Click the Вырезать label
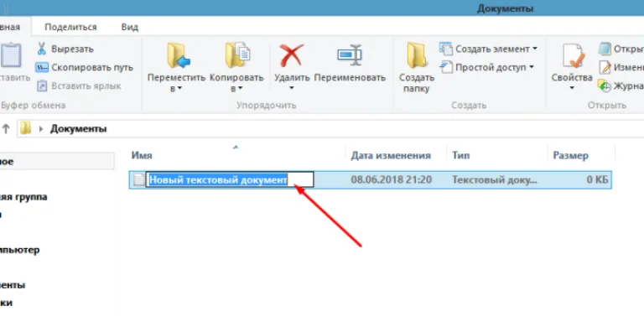Image resolution: width=644 pixels, height=316 pixels. [72, 49]
